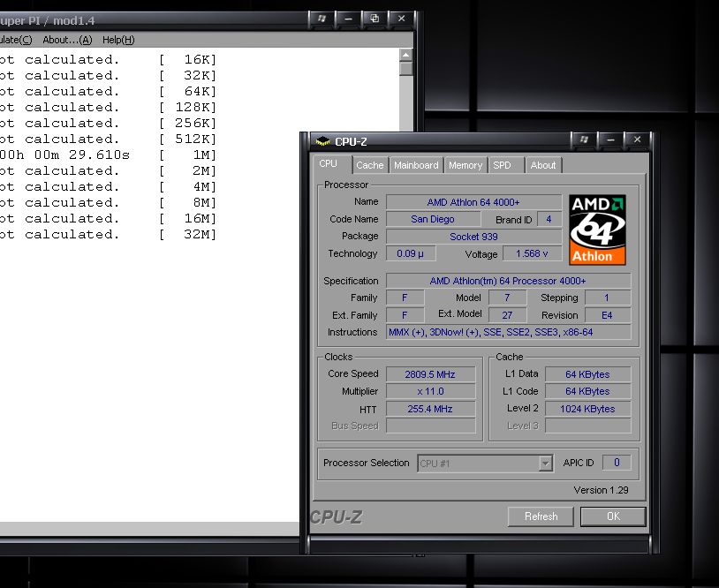The height and width of the screenshot is (588, 719).
Task: Click the Stepping value 1
Action: [607, 298]
